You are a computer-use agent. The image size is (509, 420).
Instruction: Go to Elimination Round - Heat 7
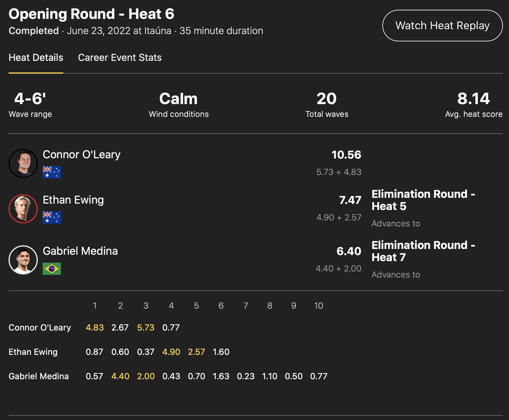[423, 251]
